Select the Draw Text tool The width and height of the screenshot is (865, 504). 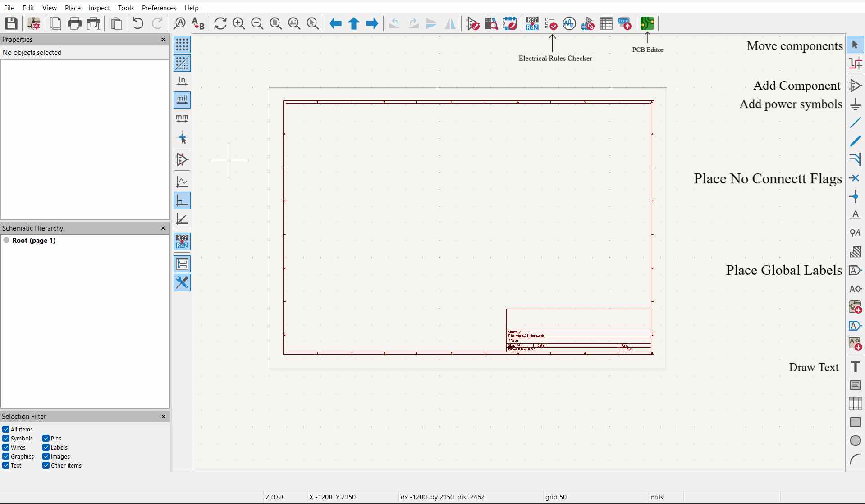(x=855, y=367)
